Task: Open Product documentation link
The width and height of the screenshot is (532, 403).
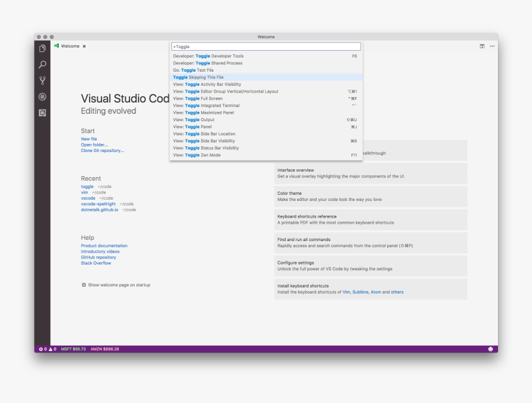Action: coord(104,246)
